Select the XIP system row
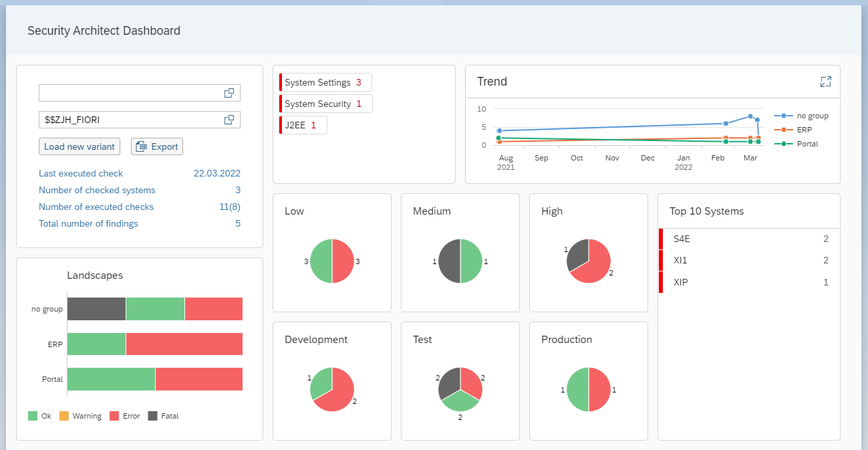 748,282
